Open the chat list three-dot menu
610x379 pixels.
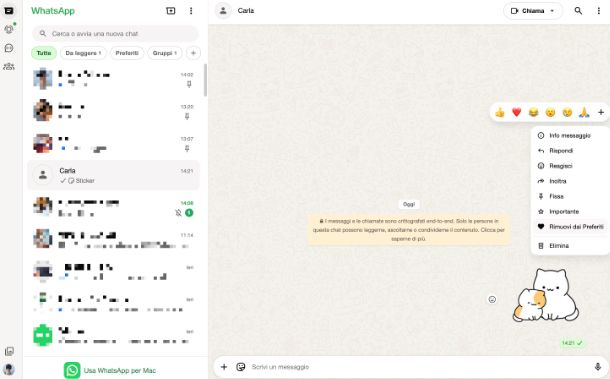pyautogui.click(x=191, y=11)
